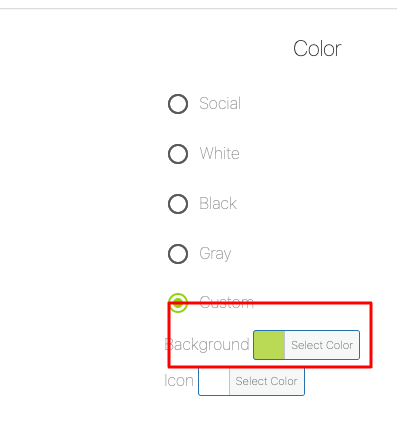This screenshot has height=426, width=397.
Task: Click the "Color" section heading
Action: (x=317, y=49)
